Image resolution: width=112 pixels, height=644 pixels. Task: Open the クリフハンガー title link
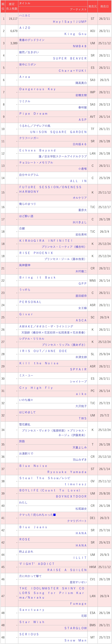(x=29, y=138)
